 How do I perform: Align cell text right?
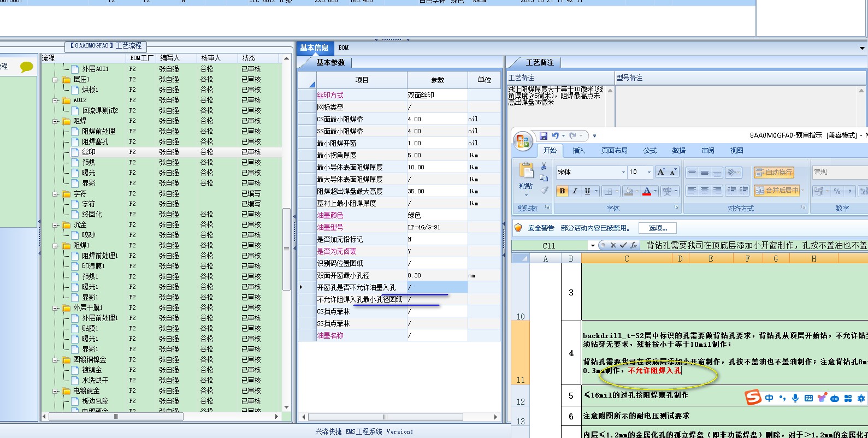[717, 191]
